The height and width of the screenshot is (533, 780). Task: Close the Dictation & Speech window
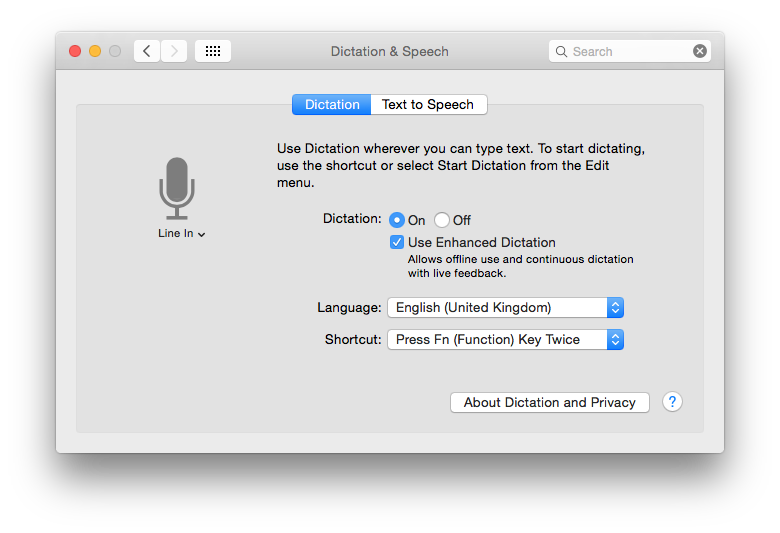pyautogui.click(x=75, y=51)
